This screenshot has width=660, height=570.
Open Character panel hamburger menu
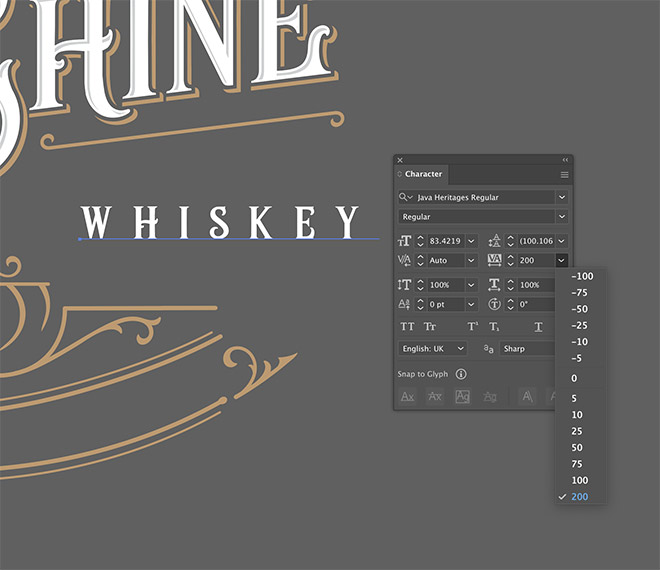[564, 174]
